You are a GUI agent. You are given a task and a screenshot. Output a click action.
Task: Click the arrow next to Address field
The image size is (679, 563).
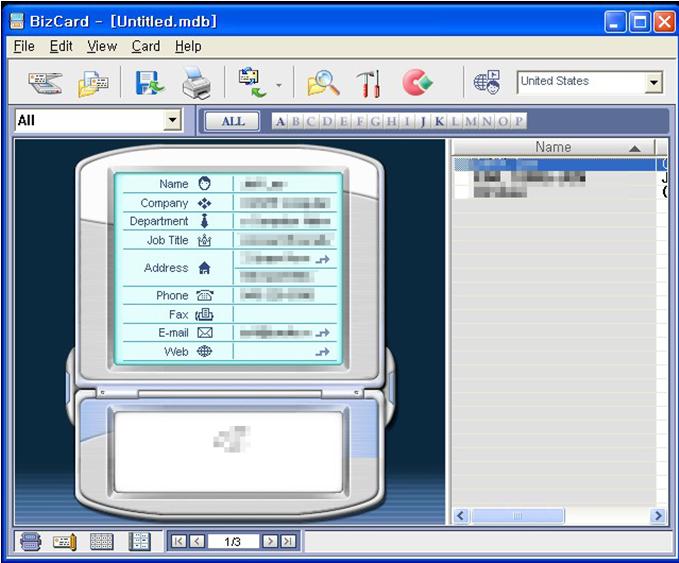pos(323,259)
